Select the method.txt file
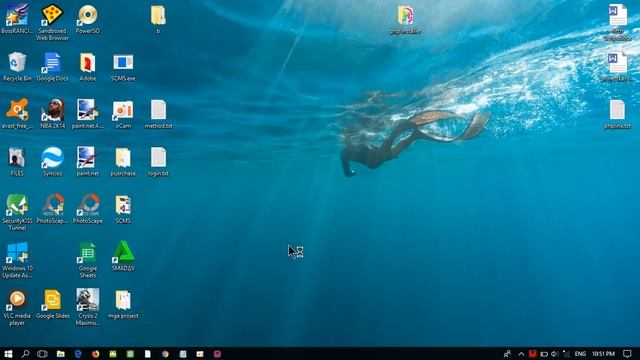The width and height of the screenshot is (640, 360). (158, 114)
